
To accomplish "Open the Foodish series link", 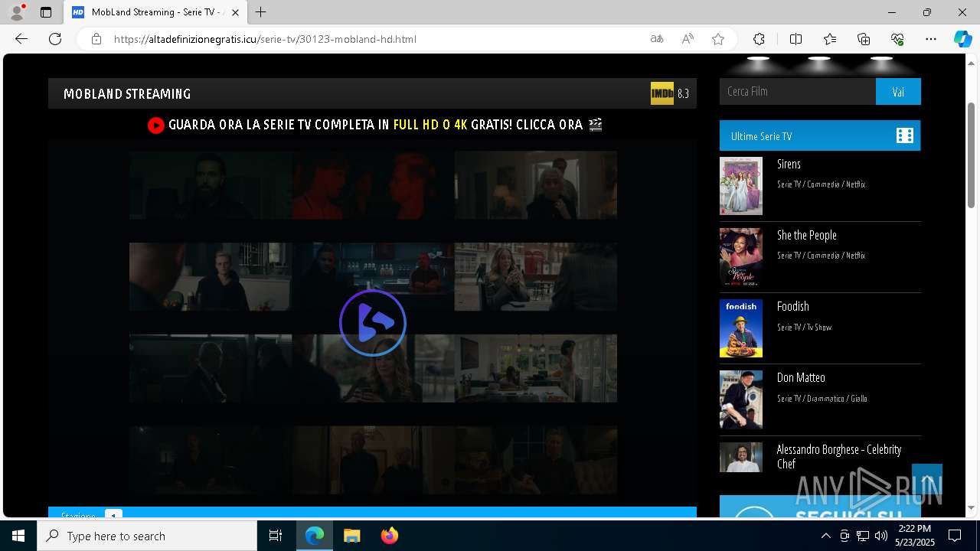I will pyautogui.click(x=793, y=306).
